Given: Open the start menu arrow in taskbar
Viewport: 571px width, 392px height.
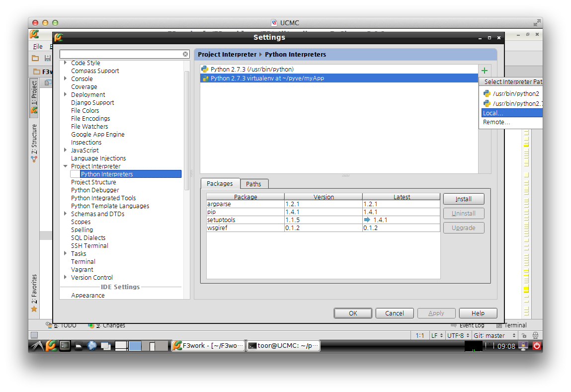Looking at the screenshot, I should [x=37, y=346].
